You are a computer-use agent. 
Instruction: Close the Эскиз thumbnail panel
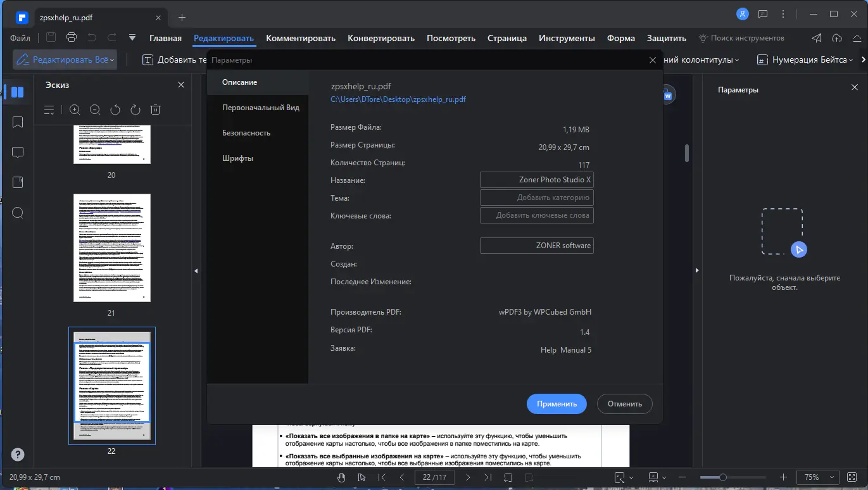pyautogui.click(x=181, y=85)
